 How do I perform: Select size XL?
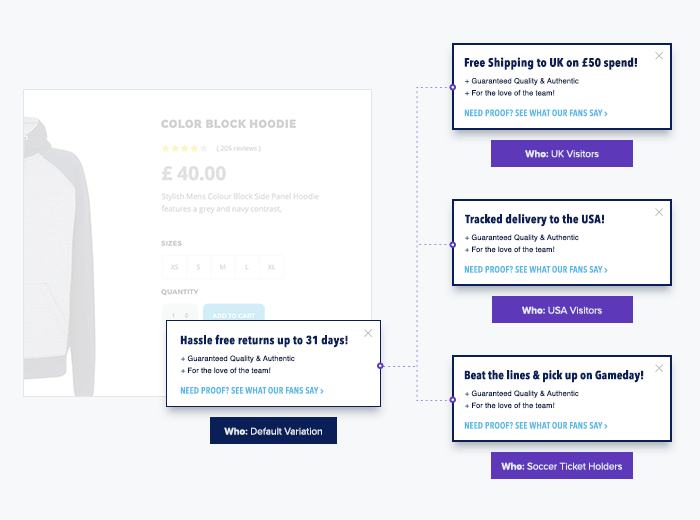[271, 267]
